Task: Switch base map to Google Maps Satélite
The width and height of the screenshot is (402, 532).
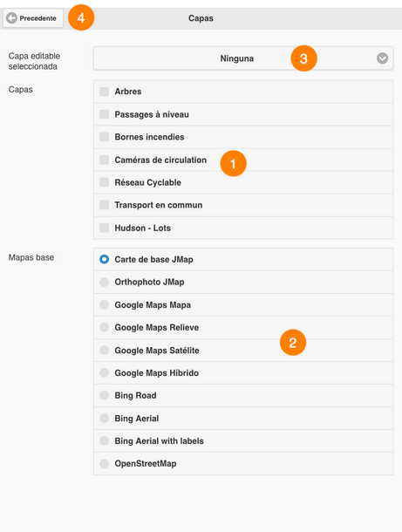Action: (104, 350)
